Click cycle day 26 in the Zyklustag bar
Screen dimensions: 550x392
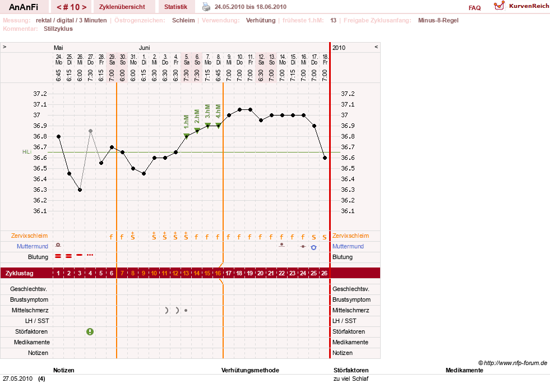325,273
